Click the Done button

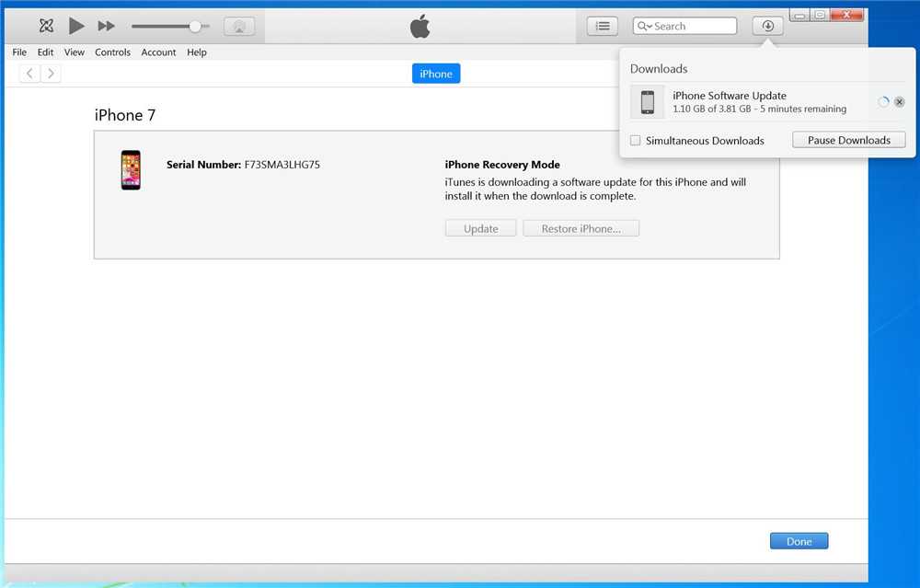799,541
